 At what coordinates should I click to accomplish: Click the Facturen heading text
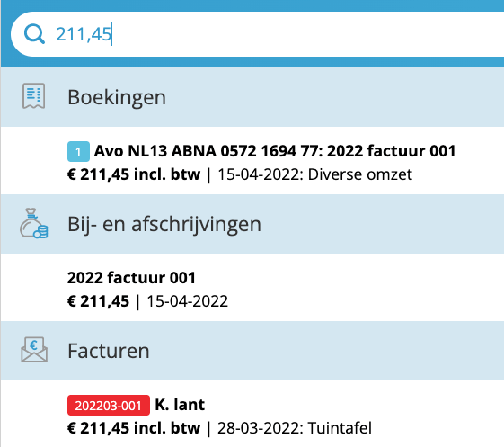coord(109,351)
